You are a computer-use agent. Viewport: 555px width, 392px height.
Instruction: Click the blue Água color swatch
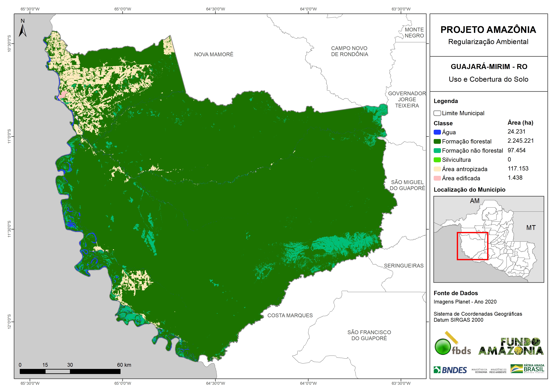pos(437,132)
